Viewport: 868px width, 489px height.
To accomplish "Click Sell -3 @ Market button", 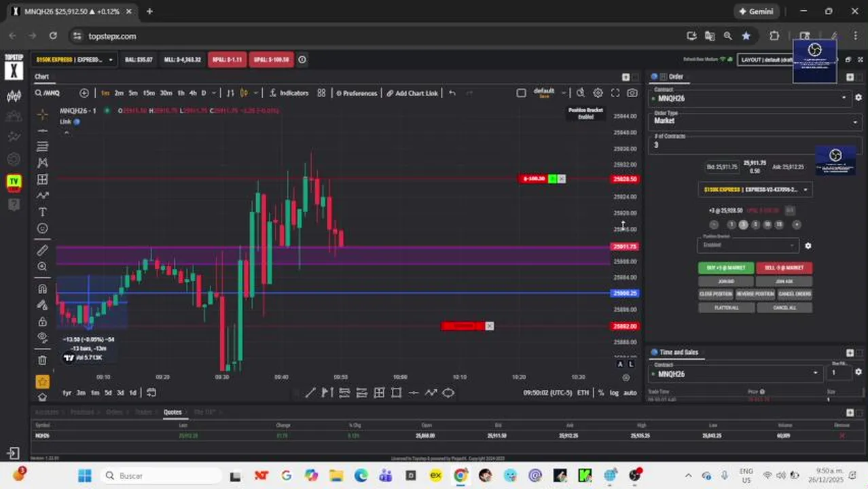I will [784, 268].
